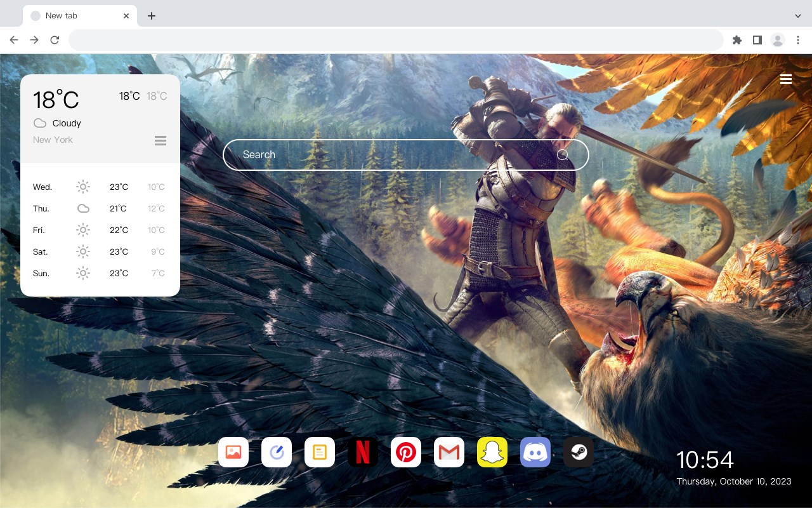
Task: Open the Steam shortcut
Action: pos(579,452)
